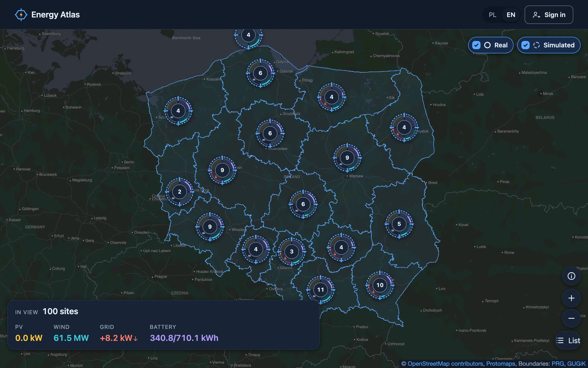Select the 4-site cluster near Białystok
The image size is (588, 368).
tap(404, 127)
